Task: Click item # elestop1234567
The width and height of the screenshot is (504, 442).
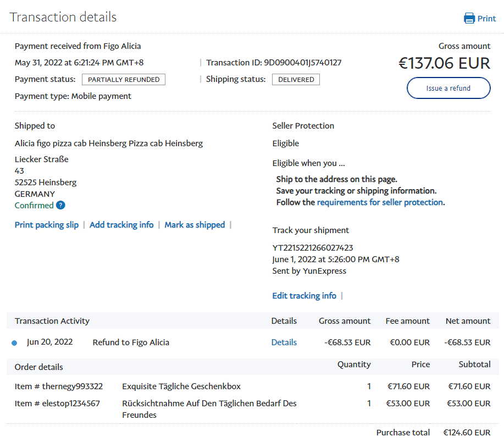Action: [x=57, y=404]
